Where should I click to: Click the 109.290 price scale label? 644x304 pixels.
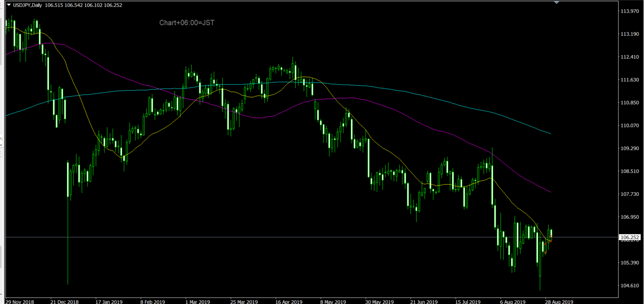630,148
